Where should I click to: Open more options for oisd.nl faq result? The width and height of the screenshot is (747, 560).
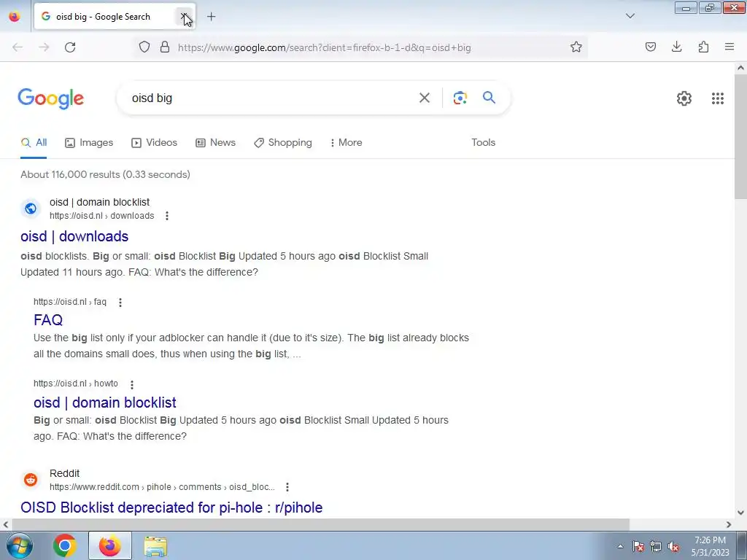[x=120, y=303]
